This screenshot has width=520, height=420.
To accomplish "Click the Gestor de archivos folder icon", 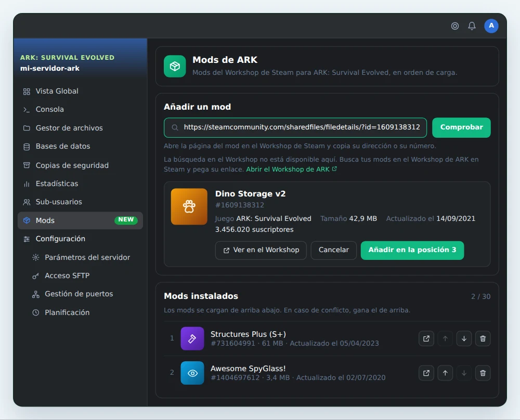I will tap(27, 128).
